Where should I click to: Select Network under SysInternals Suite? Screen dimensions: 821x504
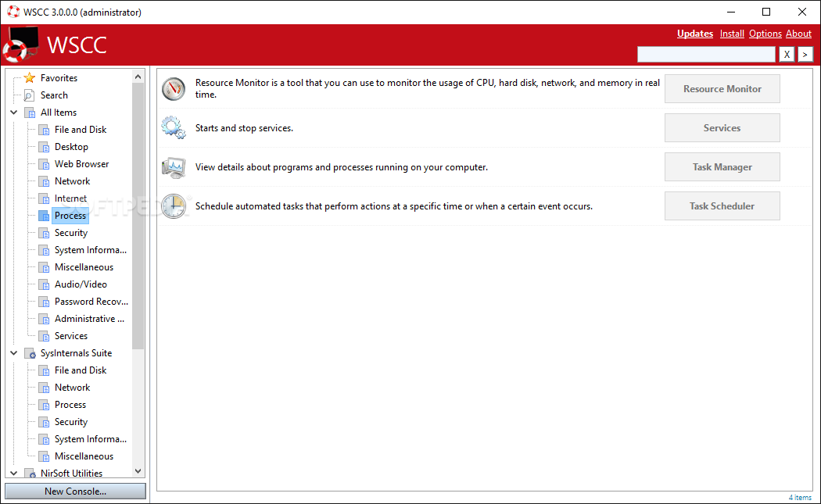[x=72, y=388]
